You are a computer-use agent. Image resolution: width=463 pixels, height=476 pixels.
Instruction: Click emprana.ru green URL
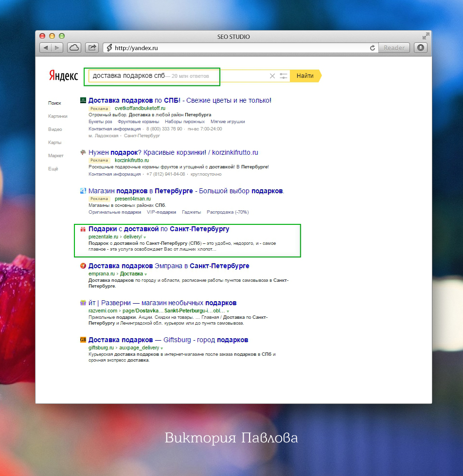(102, 274)
